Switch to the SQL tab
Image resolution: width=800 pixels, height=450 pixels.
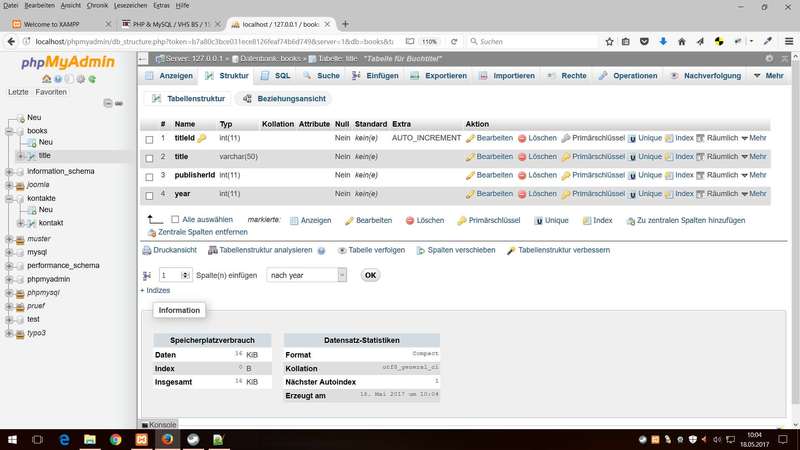276,76
